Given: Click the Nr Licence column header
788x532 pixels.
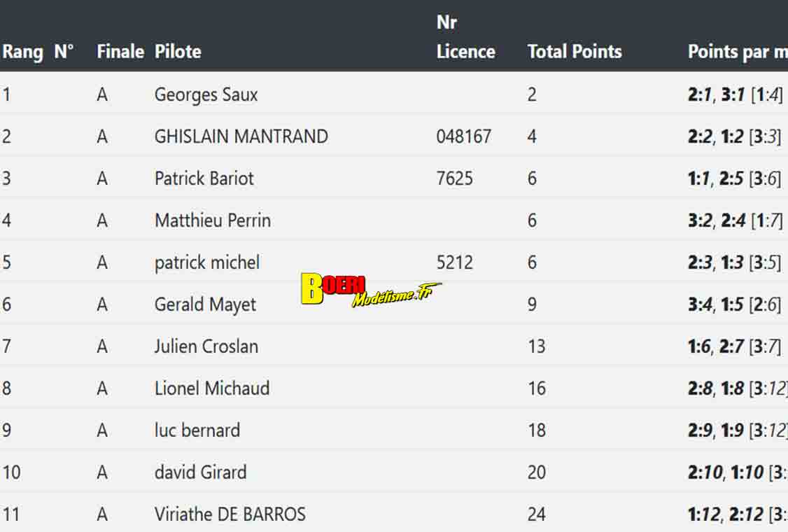Looking at the screenshot, I should [x=466, y=36].
